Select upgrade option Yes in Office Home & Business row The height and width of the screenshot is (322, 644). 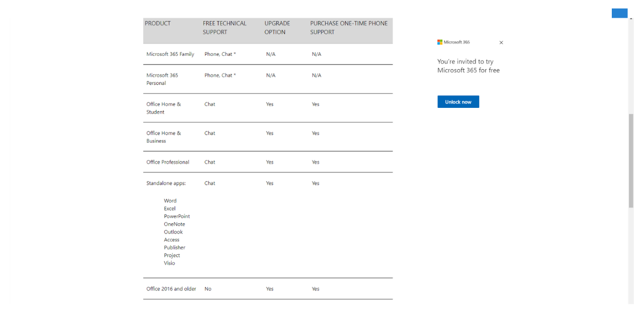(270, 133)
